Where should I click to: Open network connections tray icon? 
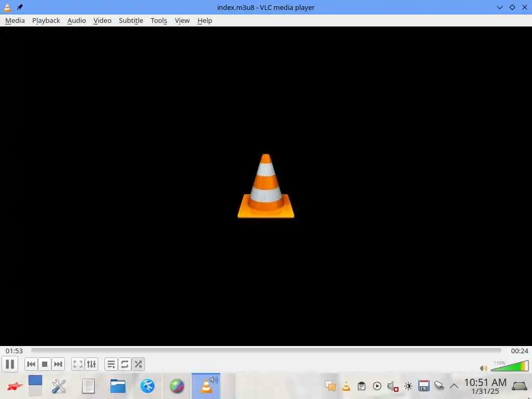click(439, 386)
